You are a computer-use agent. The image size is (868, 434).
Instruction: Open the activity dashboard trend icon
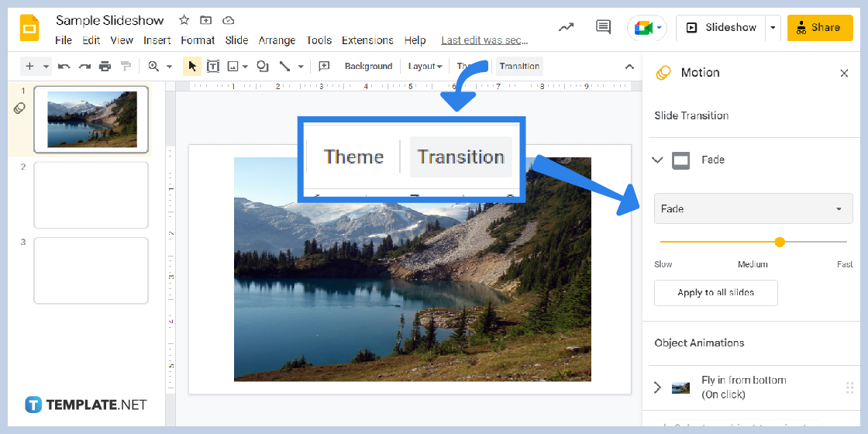566,27
